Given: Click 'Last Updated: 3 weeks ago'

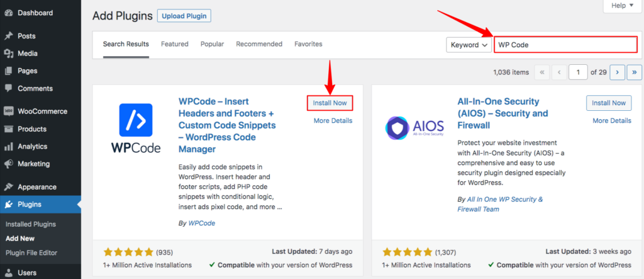Looking at the screenshot, I should point(589,251).
